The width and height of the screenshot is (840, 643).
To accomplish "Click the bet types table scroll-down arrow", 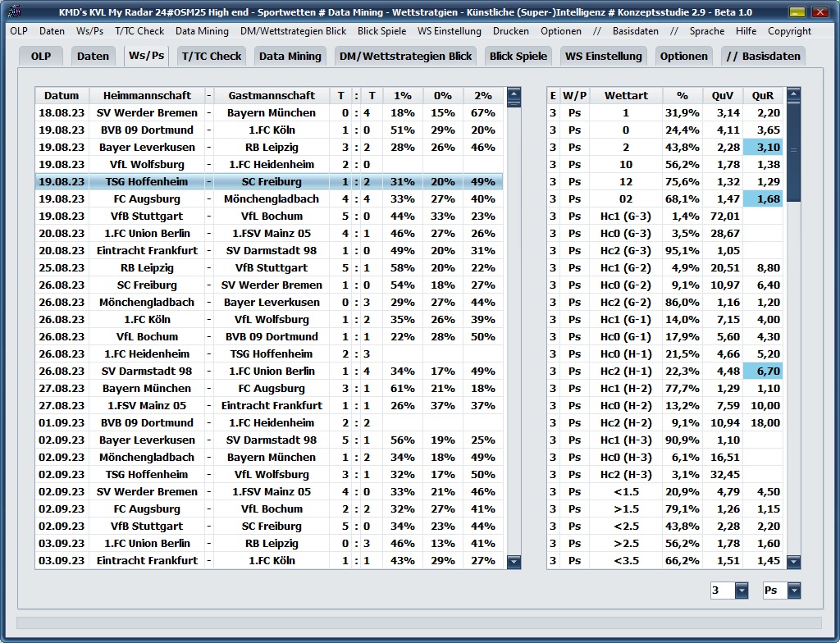I will [794, 562].
